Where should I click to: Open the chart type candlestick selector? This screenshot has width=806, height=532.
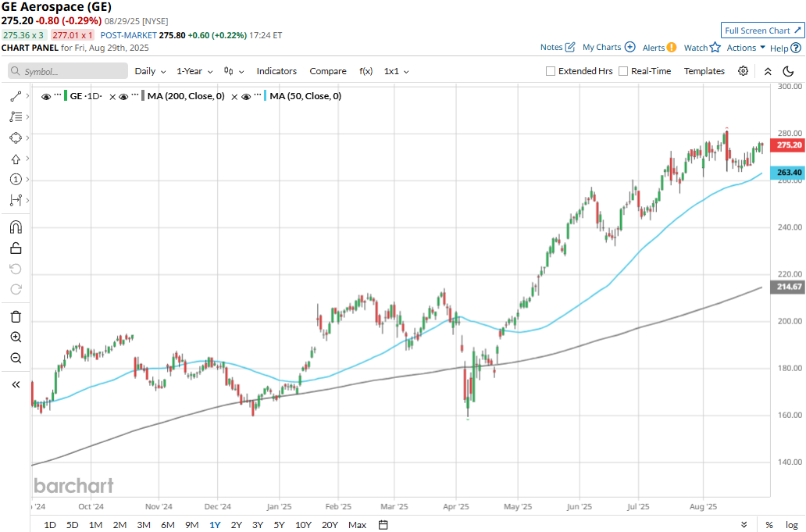234,71
